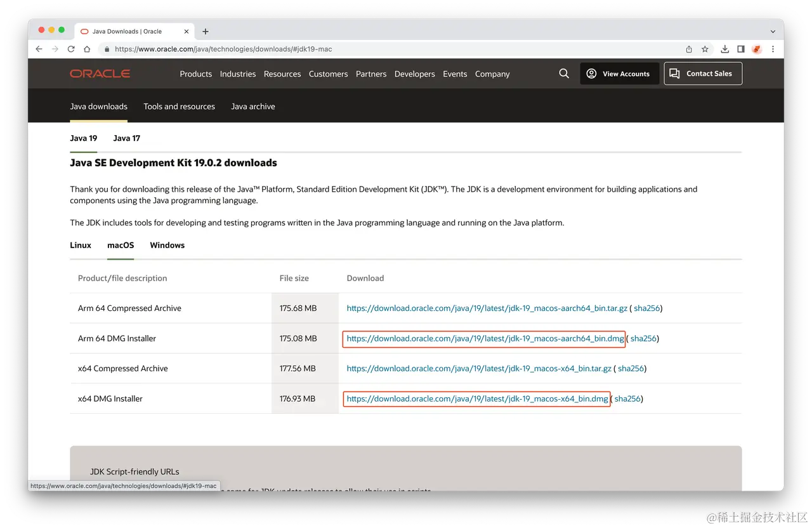Click the Contact Sales button
The image size is (812, 528).
703,74
